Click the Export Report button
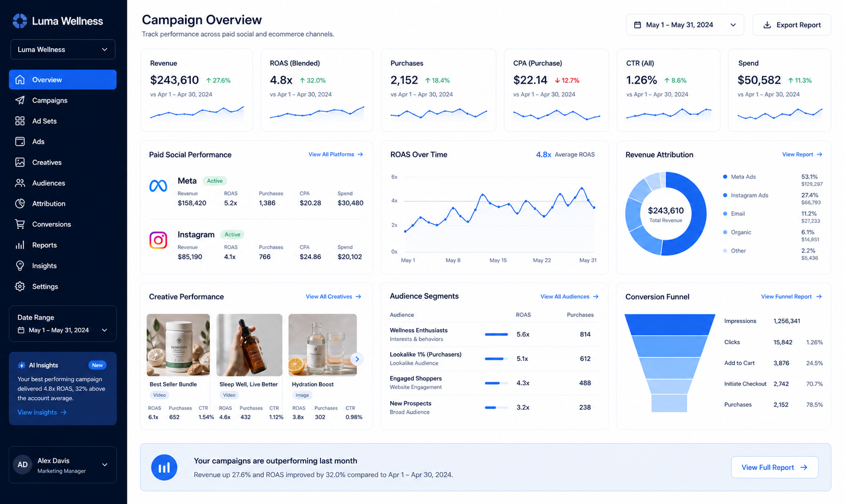Screen dimensions: 845x504 pyautogui.click(x=791, y=25)
